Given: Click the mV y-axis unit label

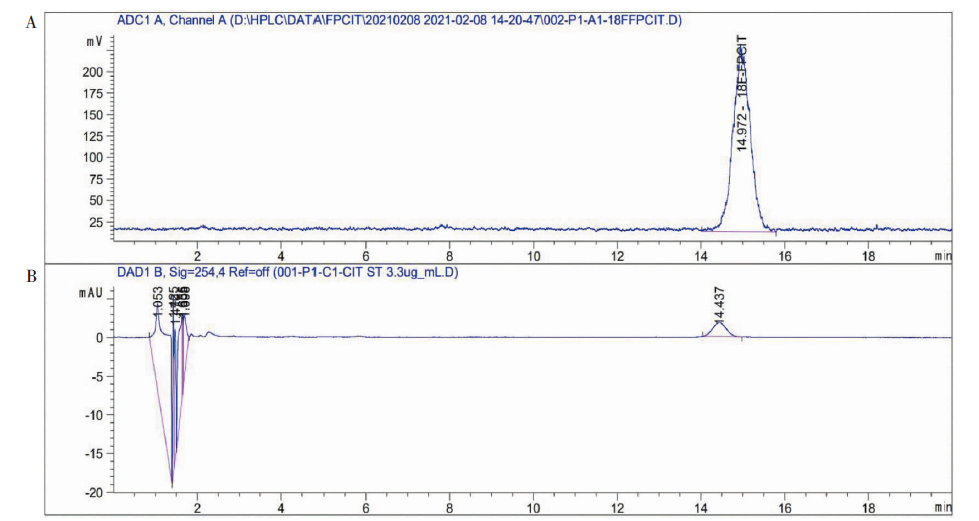Looking at the screenshot, I should pos(93,42).
